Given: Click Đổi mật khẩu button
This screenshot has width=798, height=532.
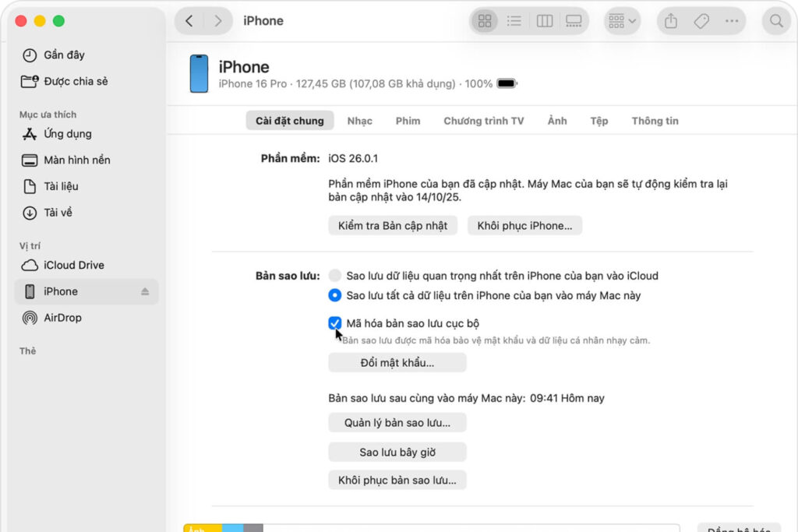Looking at the screenshot, I should tap(397, 362).
